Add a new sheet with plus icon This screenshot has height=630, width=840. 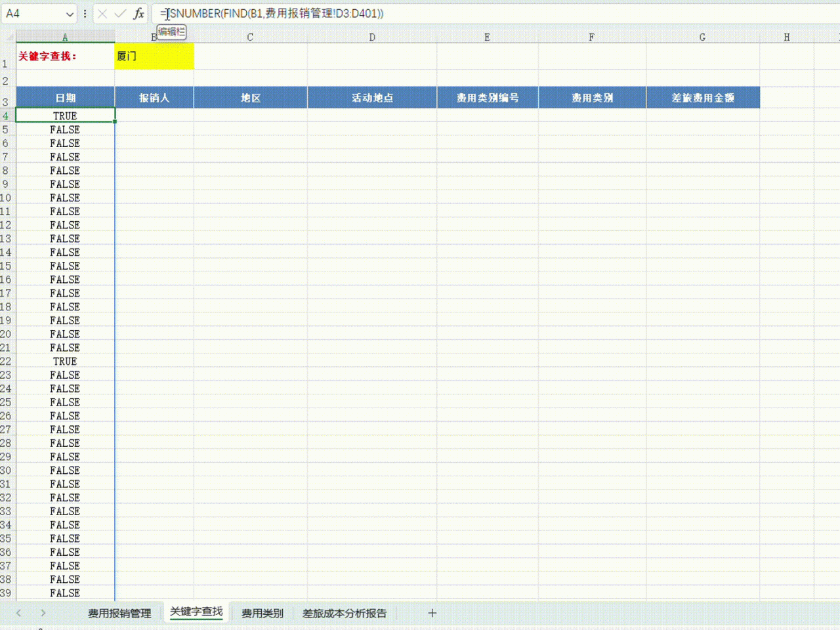tap(432, 613)
